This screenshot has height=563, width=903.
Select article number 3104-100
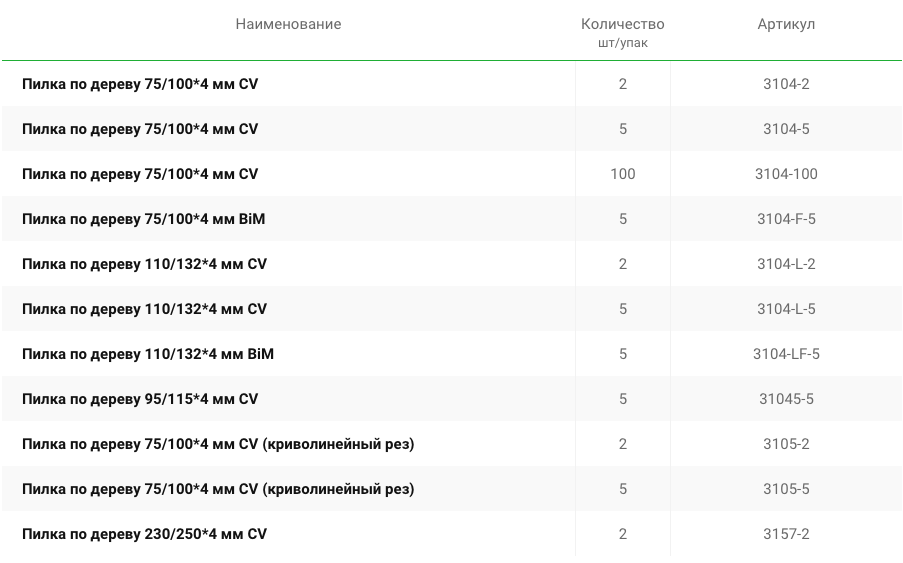tap(786, 174)
